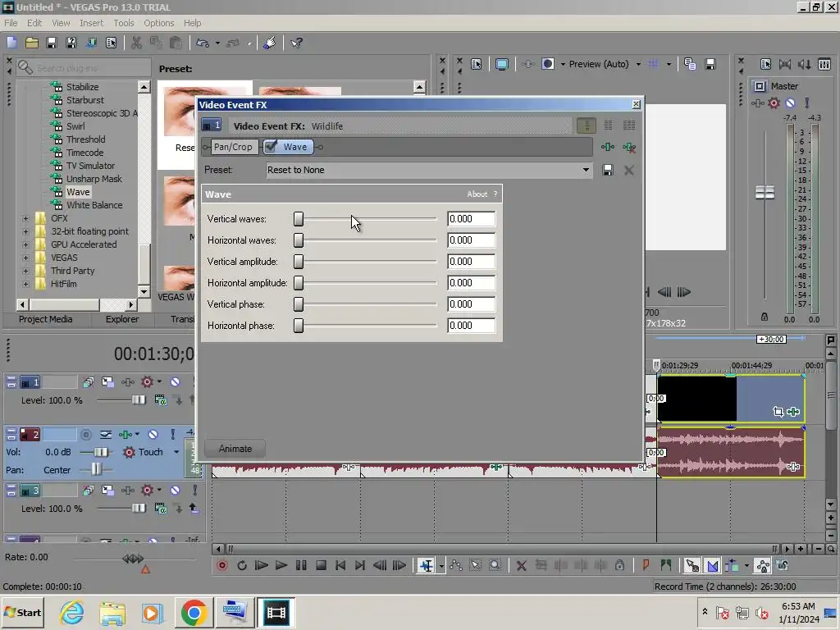Viewport: 840px width, 630px height.
Task: Open the Wave Preset dropdown
Action: 586,171
